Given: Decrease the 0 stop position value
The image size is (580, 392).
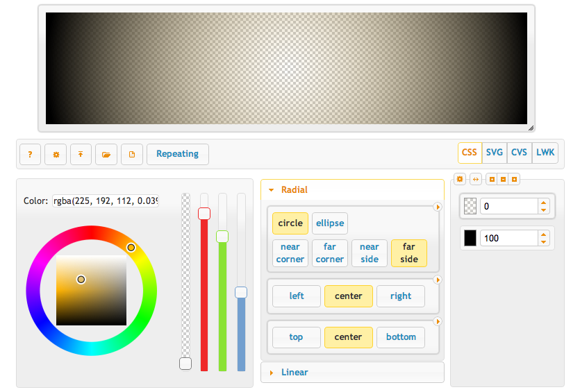Looking at the screenshot, I should click(x=543, y=210).
